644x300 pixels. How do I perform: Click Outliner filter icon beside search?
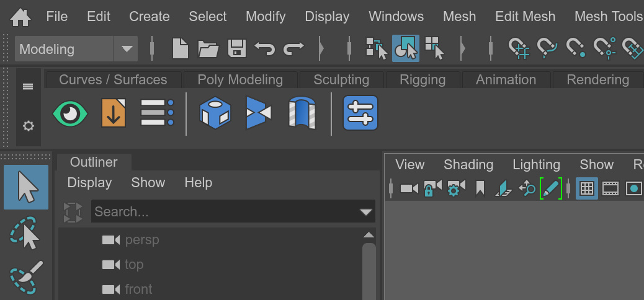73,212
